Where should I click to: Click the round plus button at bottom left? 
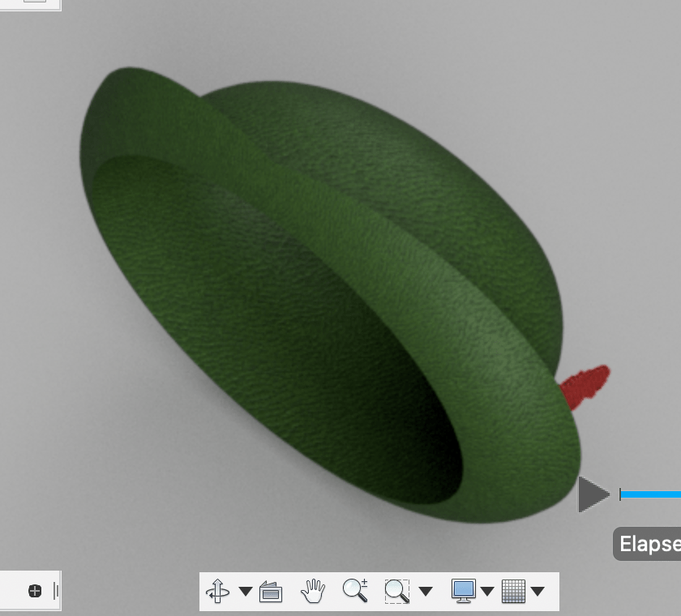pyautogui.click(x=35, y=591)
